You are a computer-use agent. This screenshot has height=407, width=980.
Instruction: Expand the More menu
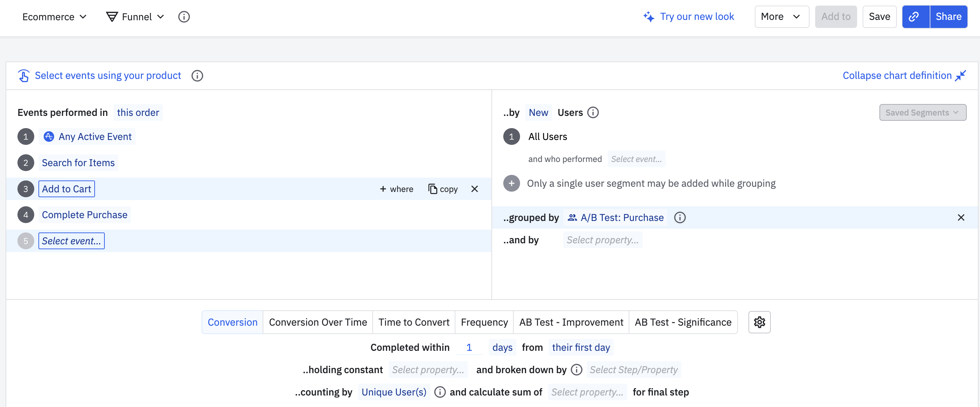(781, 17)
